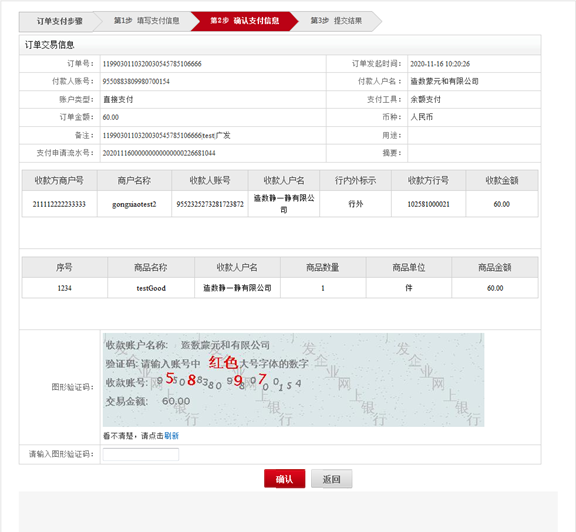Image resolution: width=576 pixels, height=532 pixels.
Task: Click the red 确认 confirm button
Action: (284, 479)
